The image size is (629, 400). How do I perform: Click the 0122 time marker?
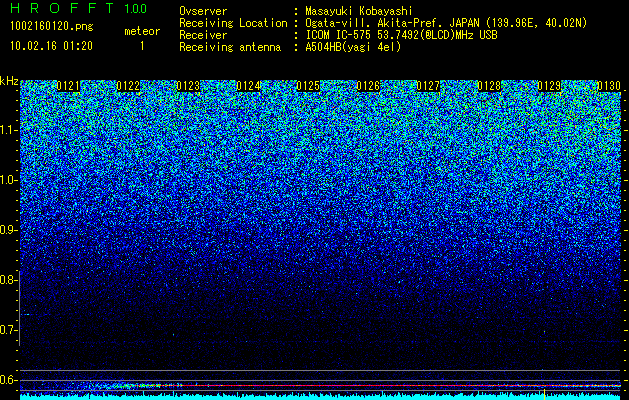point(128,86)
